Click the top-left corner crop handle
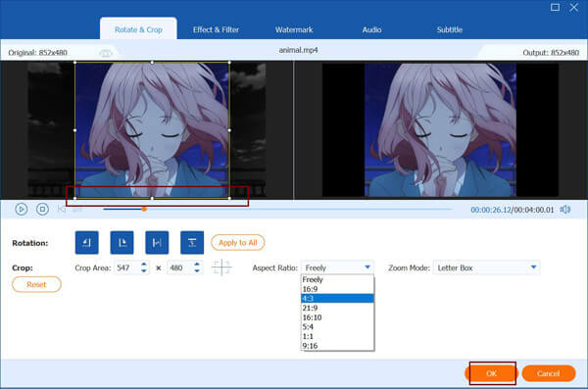588x389 pixels. pyautogui.click(x=75, y=63)
